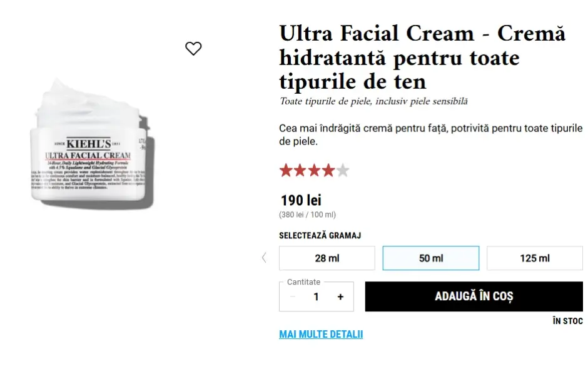Click the third red rating star
Viewport: 588px width, 379px height.
314,170
